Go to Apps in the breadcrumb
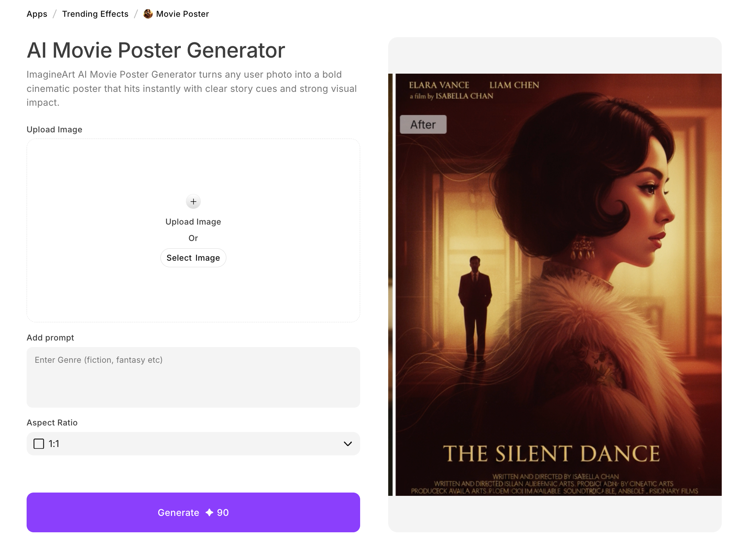The image size is (756, 560). point(37,14)
